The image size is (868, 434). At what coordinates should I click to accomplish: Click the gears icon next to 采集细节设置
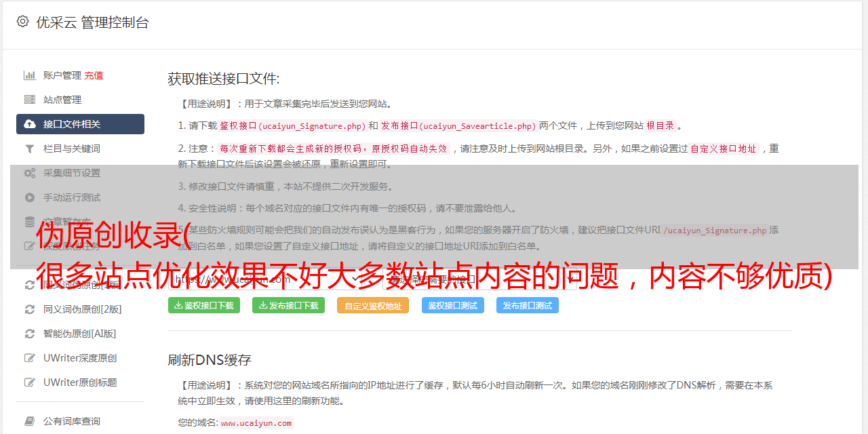coord(29,173)
